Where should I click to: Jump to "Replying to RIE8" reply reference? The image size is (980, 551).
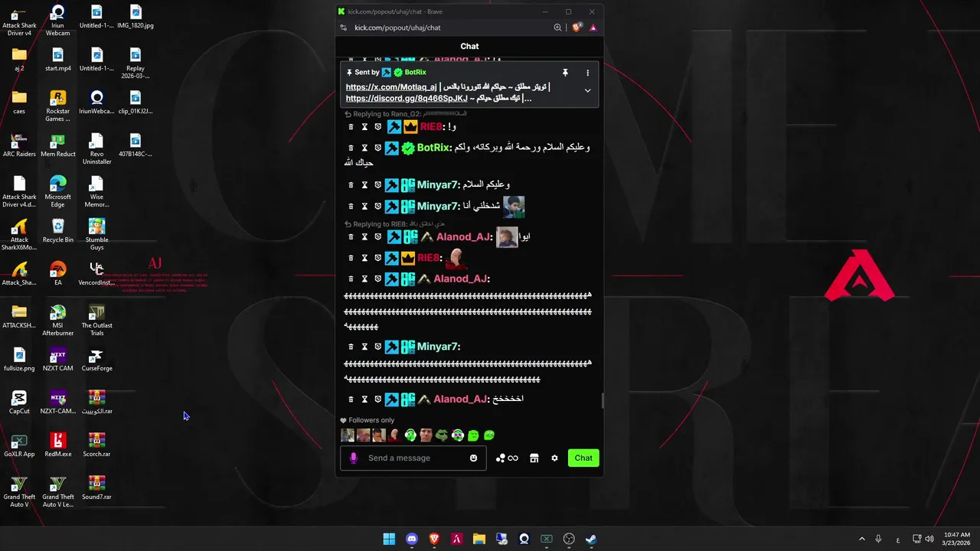click(395, 224)
